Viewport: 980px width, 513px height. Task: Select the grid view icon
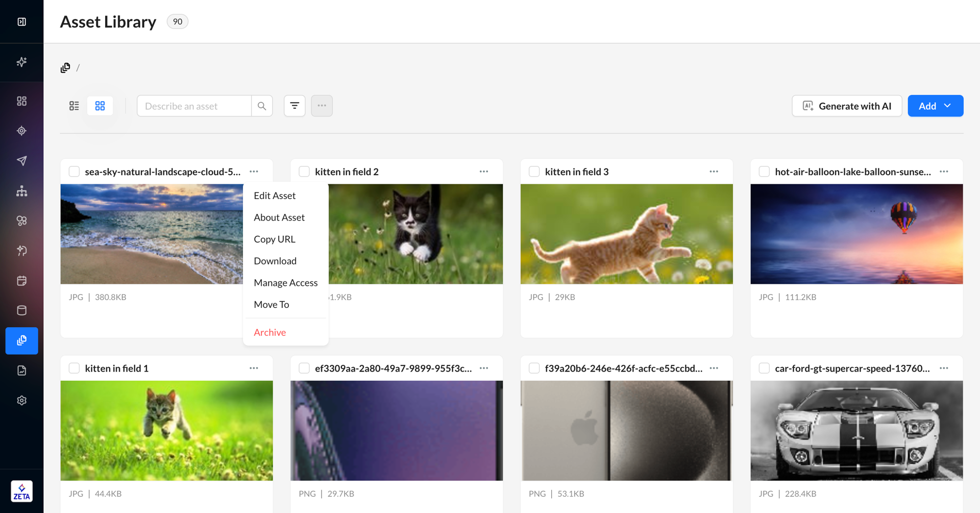click(x=100, y=106)
